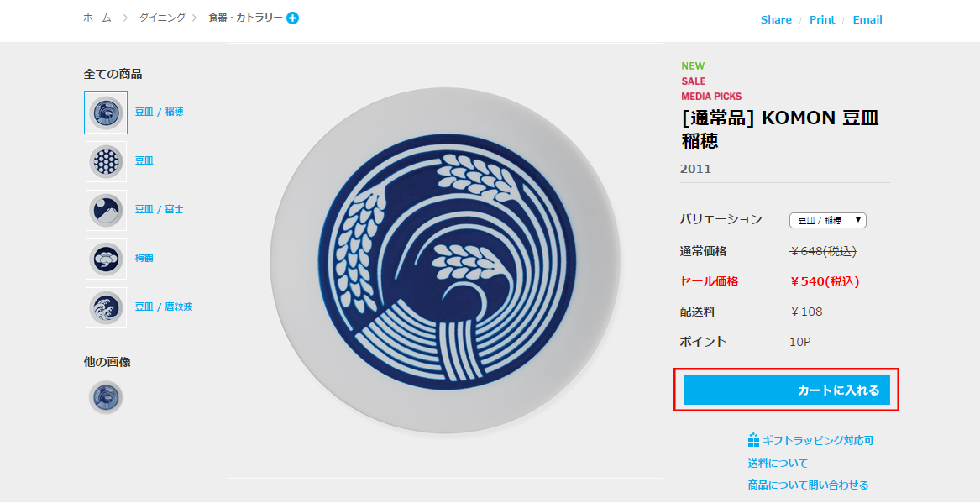This screenshot has width=980, height=503.
Task: Click the Print link
Action: point(822,19)
